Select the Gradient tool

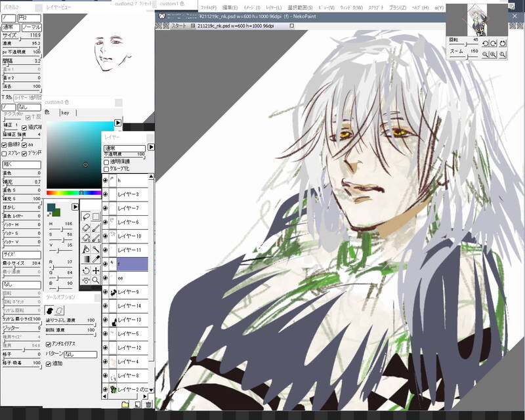[x=86, y=259]
